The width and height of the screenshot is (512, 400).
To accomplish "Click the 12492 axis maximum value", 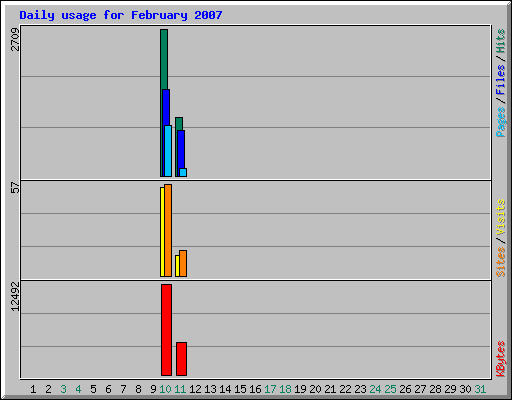I will [x=15, y=297].
